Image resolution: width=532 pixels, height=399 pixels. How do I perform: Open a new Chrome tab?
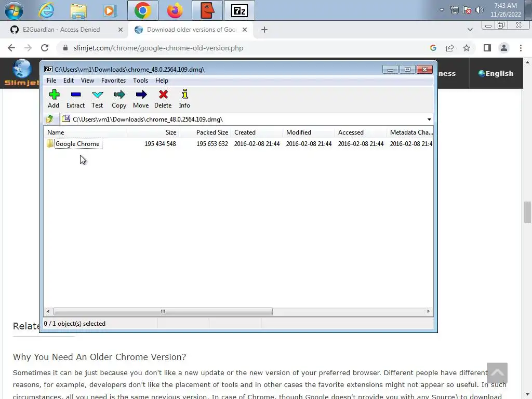(x=264, y=30)
